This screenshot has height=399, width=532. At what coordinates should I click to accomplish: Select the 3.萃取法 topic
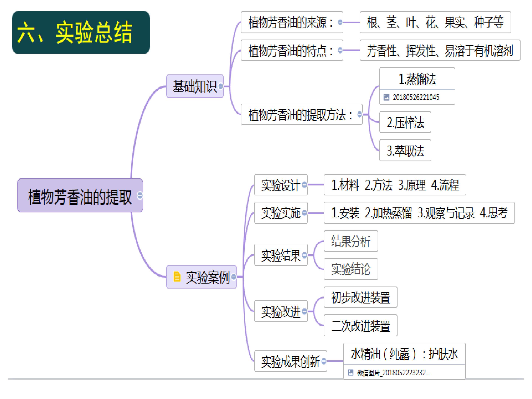405,150
